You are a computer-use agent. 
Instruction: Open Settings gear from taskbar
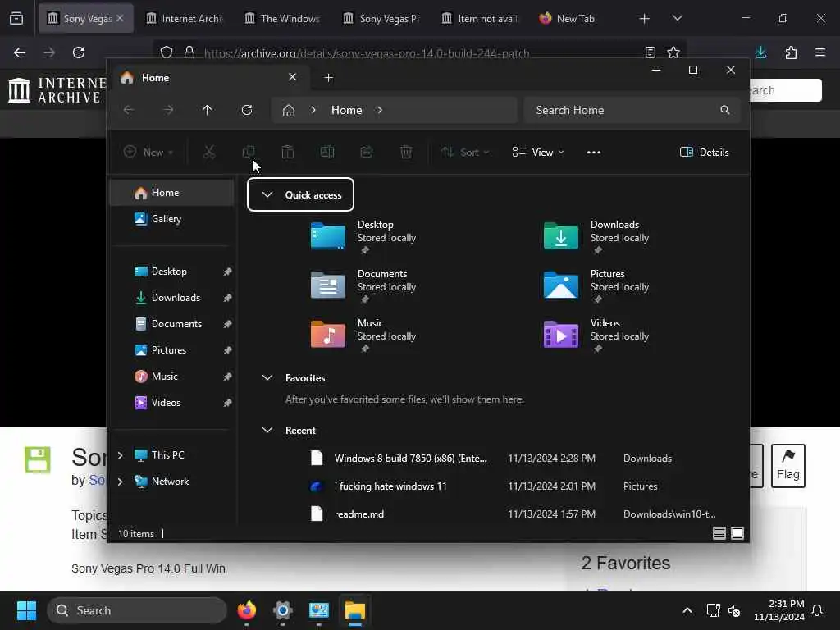pos(283,610)
